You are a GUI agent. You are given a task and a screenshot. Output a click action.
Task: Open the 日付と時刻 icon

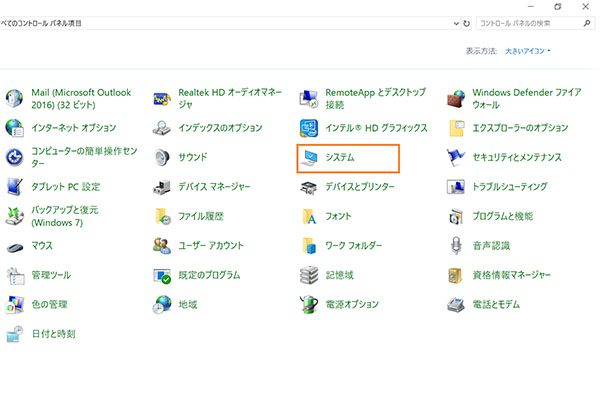15,334
